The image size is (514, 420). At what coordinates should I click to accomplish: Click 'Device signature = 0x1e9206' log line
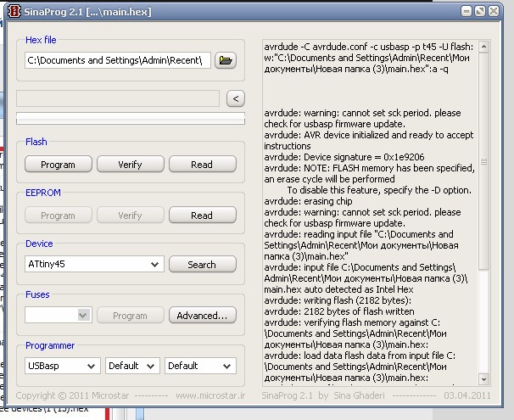pyautogui.click(x=344, y=157)
